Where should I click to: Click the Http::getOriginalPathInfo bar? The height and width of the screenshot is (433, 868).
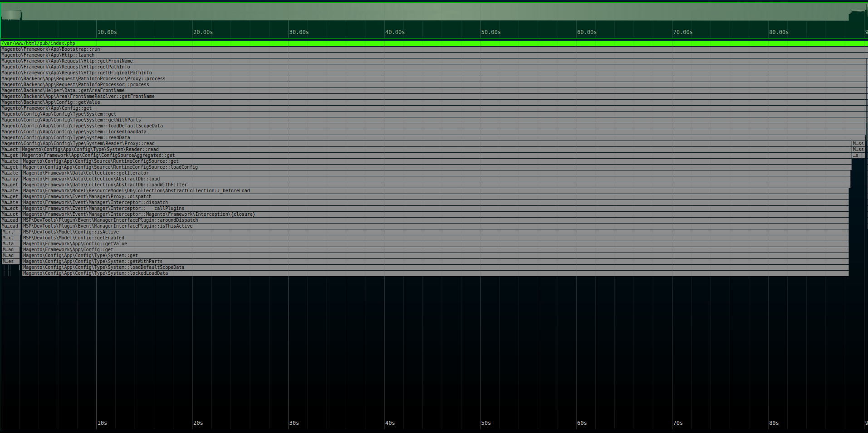coord(433,73)
